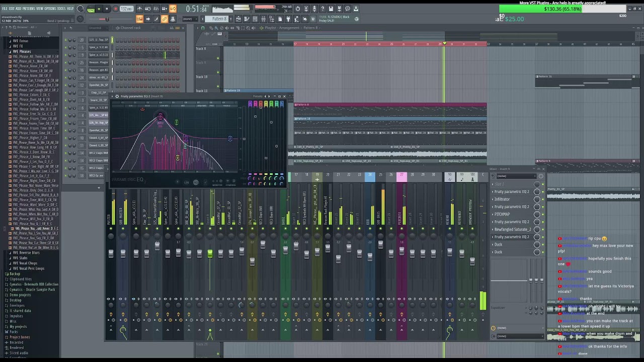Open the mixer input (none) dropdown at top

[x=517, y=176]
